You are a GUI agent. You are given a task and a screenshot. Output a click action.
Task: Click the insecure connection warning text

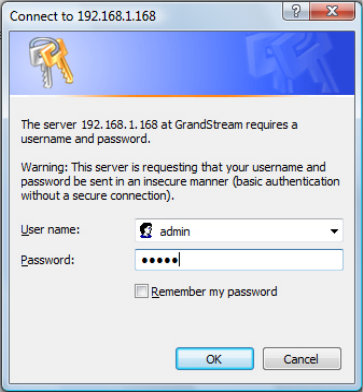tap(180, 181)
